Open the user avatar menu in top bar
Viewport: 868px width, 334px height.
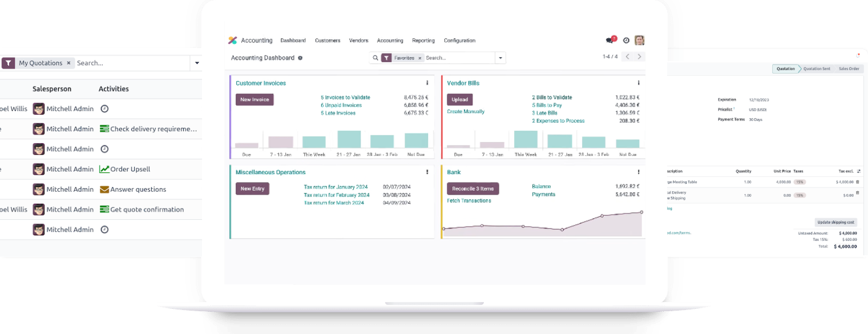pos(639,41)
